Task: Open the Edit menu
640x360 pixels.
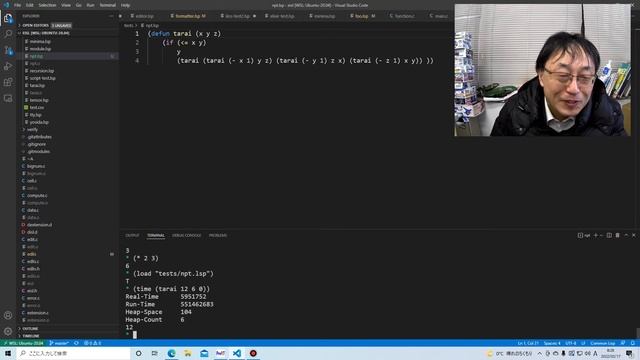Action: (30, 5)
